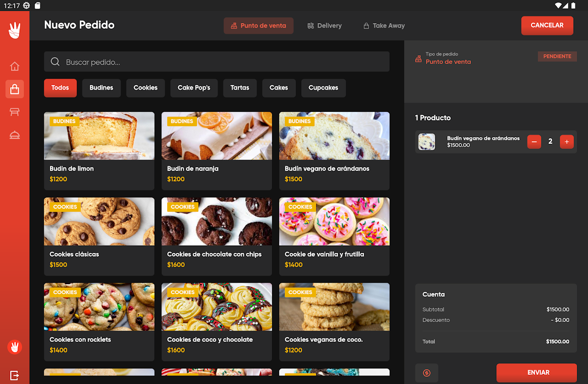Switch to Delivery order type
588x384 pixels.
325,26
